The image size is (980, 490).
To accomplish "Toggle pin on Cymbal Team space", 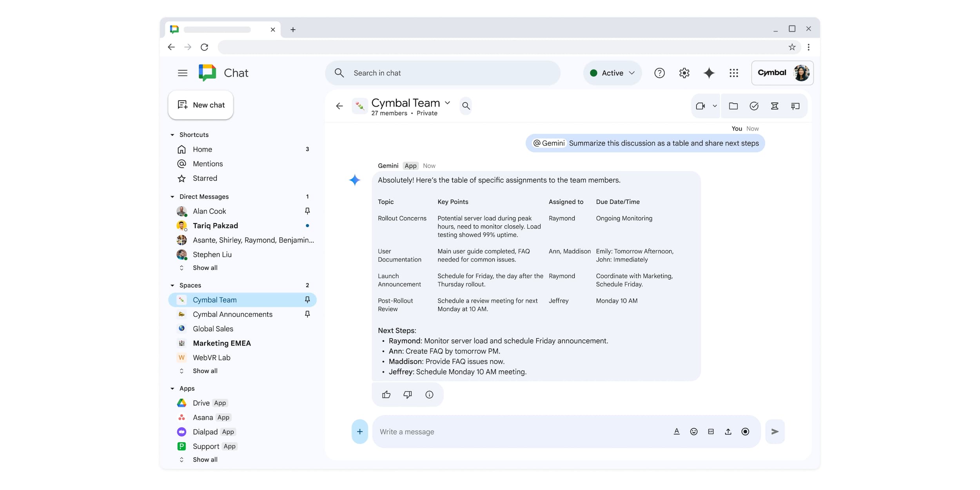I will tap(307, 300).
